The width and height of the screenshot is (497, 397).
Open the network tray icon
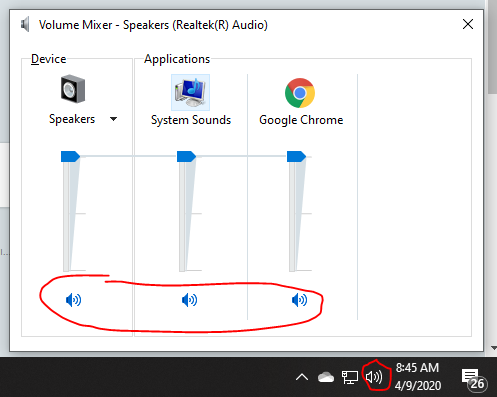(350, 378)
